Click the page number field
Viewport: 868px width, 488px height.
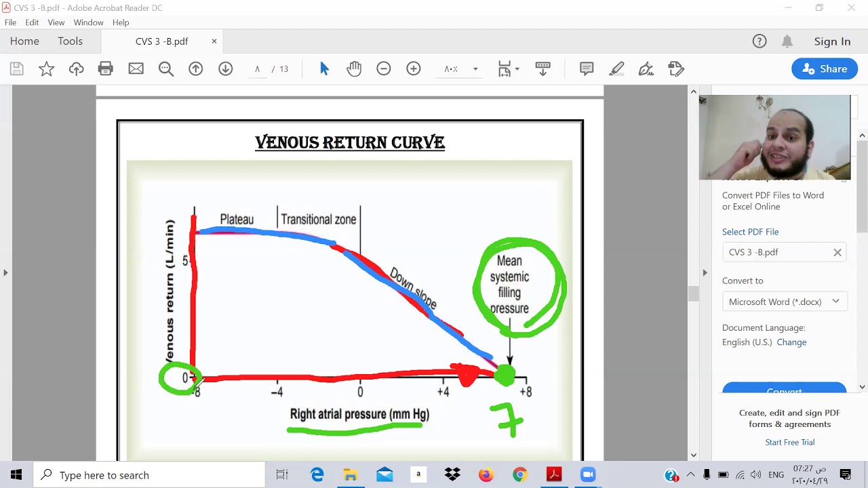[x=258, y=68]
